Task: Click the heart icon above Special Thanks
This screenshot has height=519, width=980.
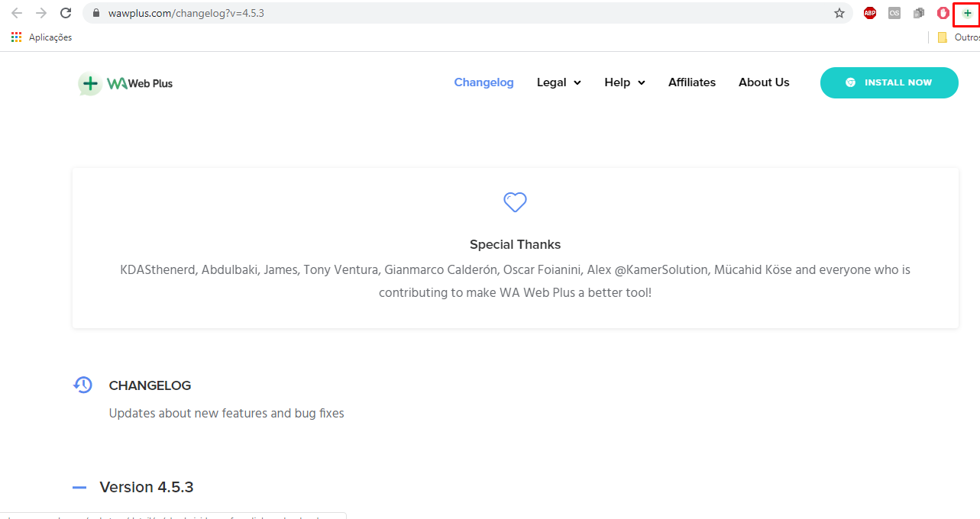Action: point(516,202)
